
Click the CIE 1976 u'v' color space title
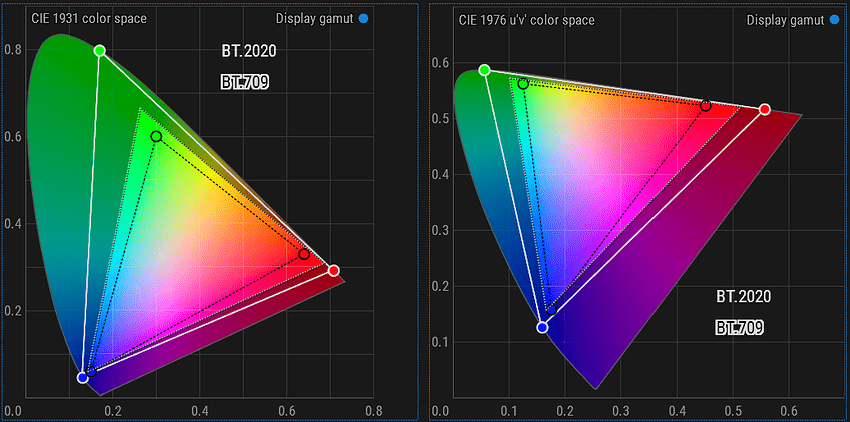pos(527,21)
